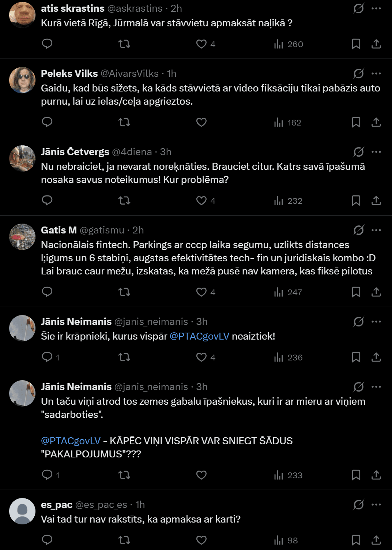Click @PTACgovLV mention in krāpnieki tweet
Image resolution: width=392 pixels, height=550 pixels.
(199, 336)
